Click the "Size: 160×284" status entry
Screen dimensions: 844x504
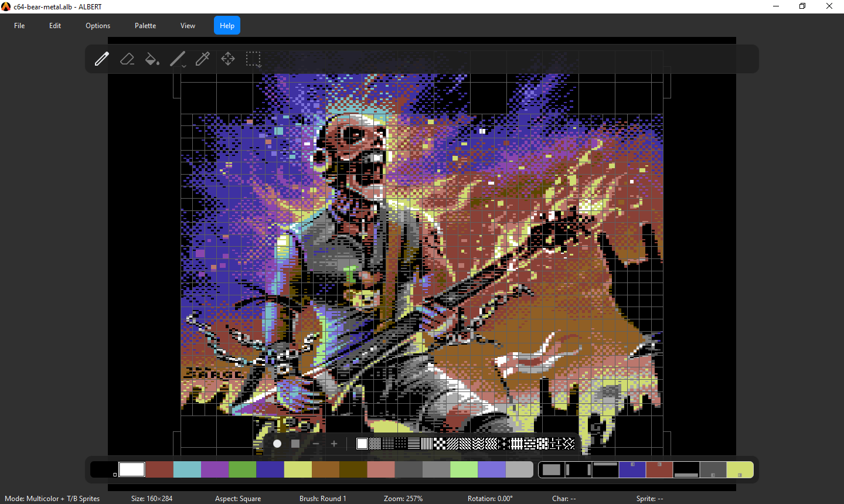click(152, 499)
